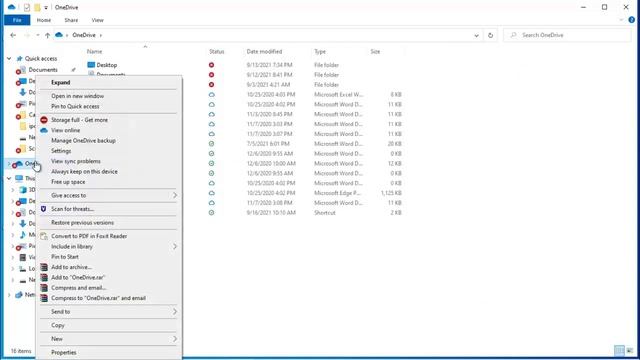This screenshot has width=640, height=360.
Task: Open the Explorer help icon
Action: pos(631,20)
